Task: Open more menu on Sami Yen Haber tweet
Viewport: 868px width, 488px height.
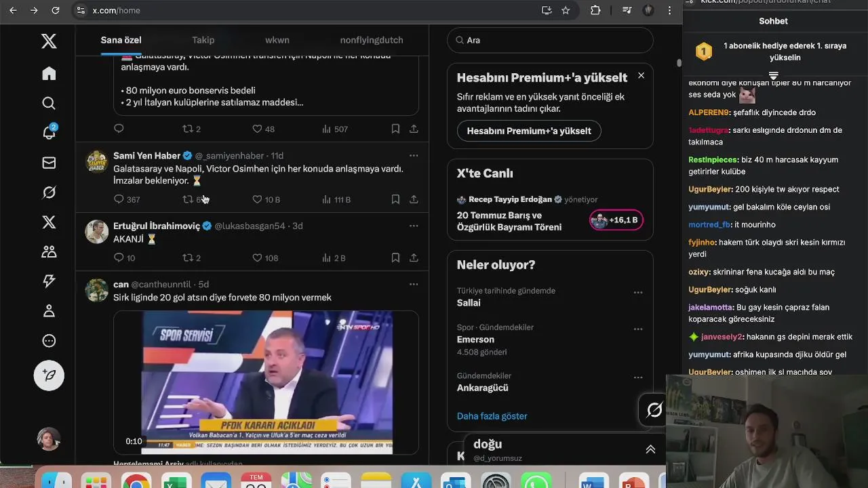Action: 414,156
